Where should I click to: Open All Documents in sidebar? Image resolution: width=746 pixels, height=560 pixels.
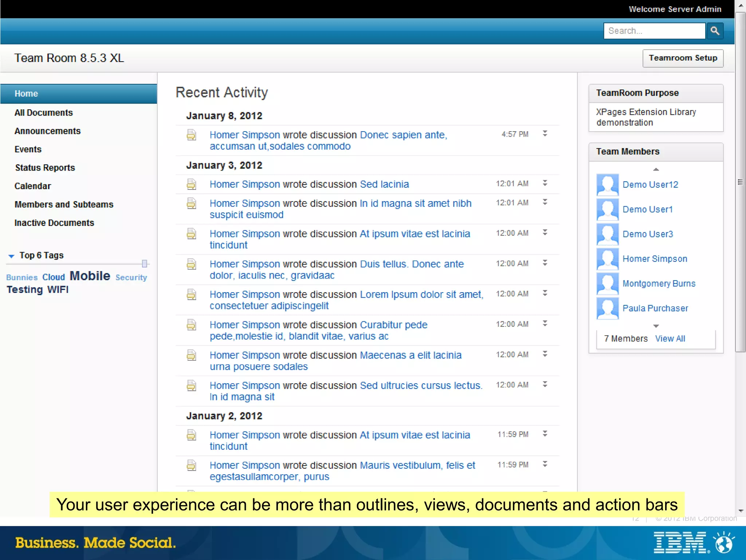coord(44,113)
